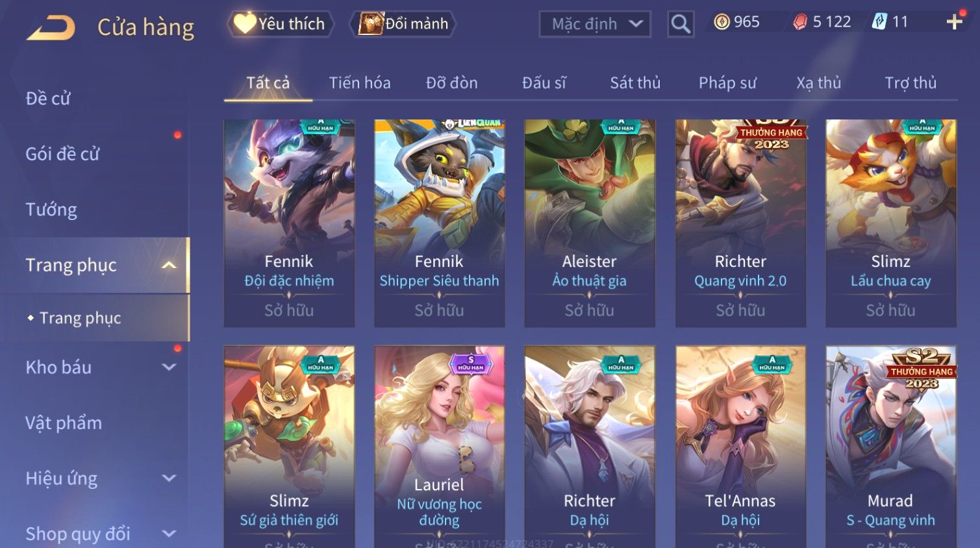Click the gold coin currency icon
The image size is (980, 548).
[x=722, y=22]
